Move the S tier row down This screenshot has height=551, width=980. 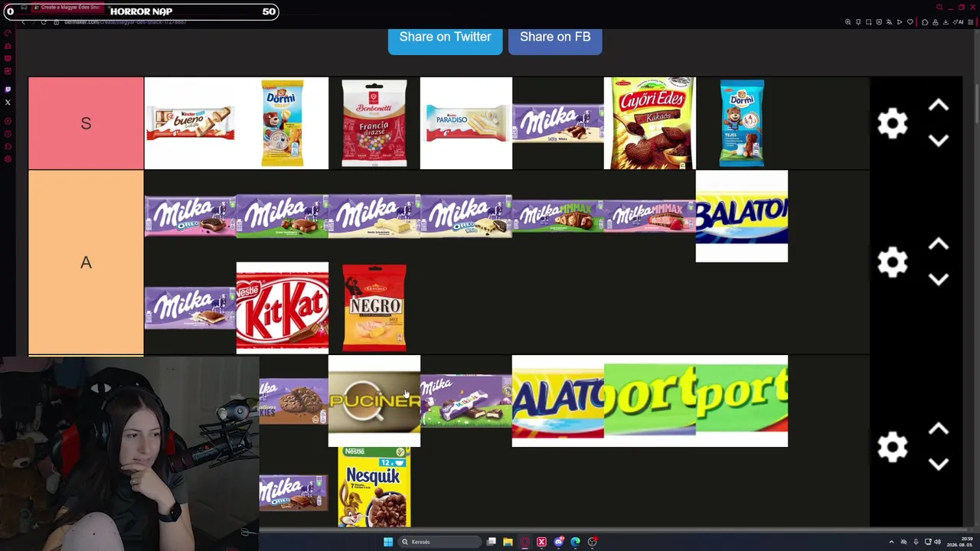tap(939, 141)
